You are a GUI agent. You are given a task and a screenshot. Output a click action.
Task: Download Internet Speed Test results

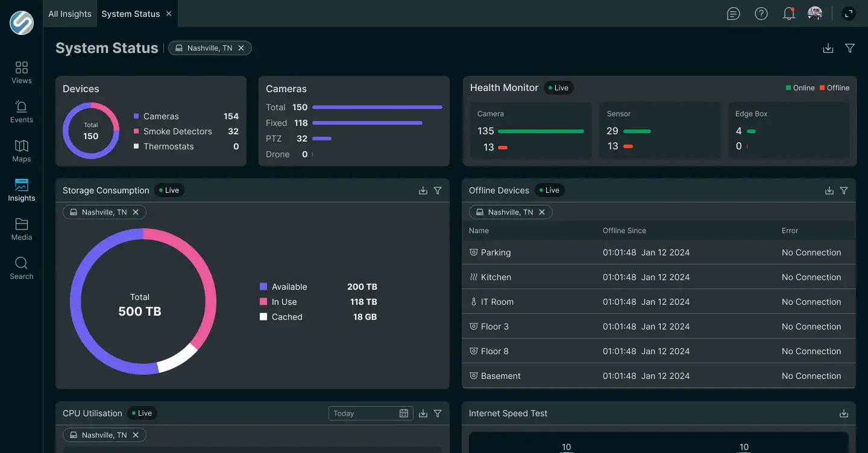(x=844, y=413)
